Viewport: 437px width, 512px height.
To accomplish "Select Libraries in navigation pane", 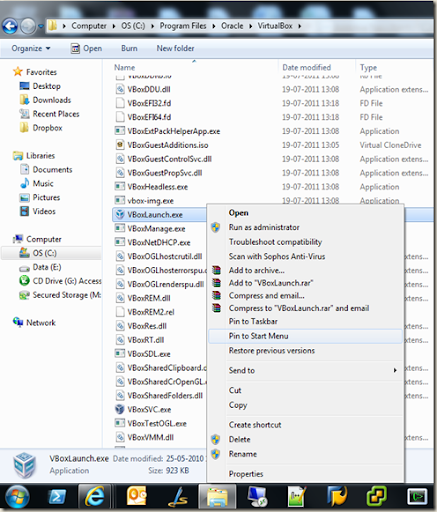I will (x=40, y=156).
